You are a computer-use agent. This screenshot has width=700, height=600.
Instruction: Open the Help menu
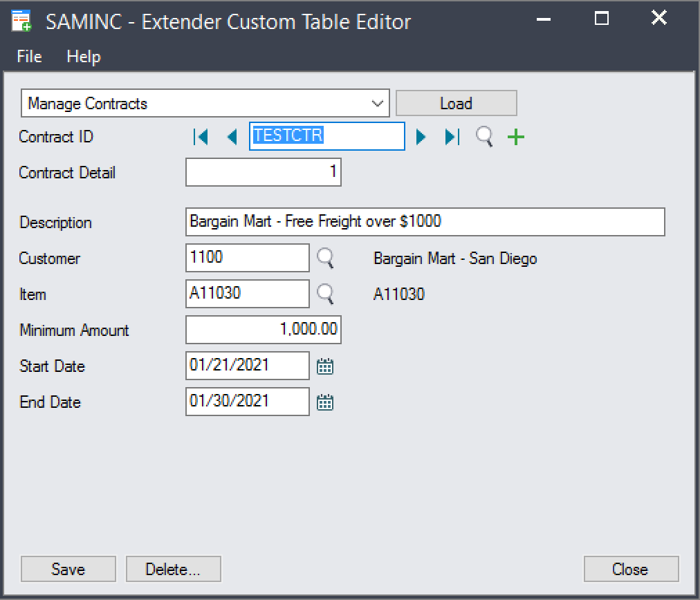point(84,57)
